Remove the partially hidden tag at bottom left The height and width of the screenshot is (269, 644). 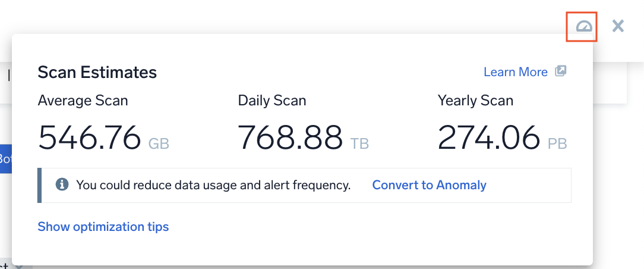(18, 266)
